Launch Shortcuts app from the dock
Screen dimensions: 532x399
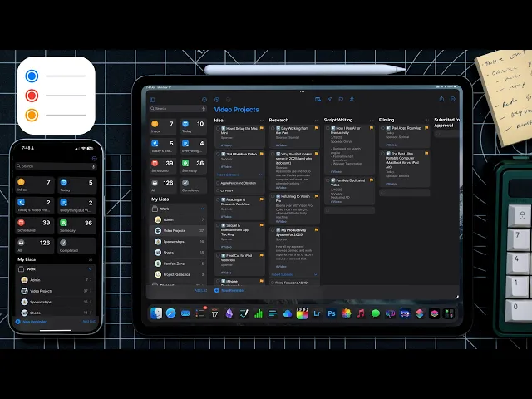click(x=420, y=313)
